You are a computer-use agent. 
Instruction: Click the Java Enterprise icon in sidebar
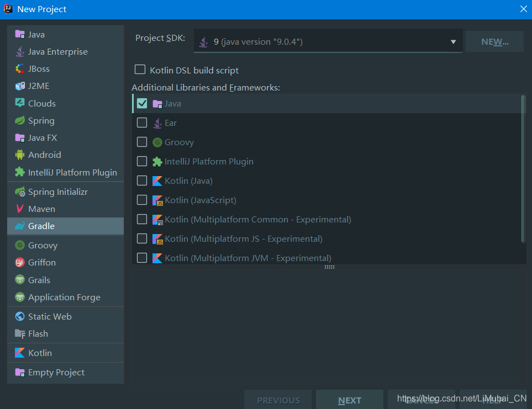[x=20, y=51]
